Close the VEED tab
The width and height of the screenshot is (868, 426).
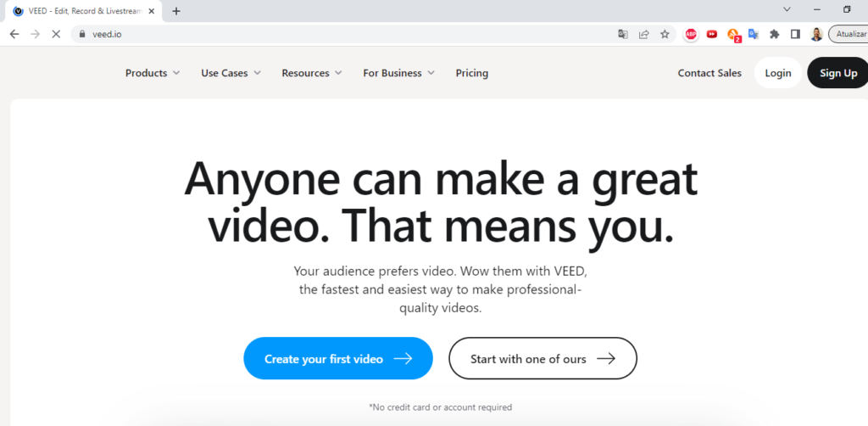click(x=152, y=11)
